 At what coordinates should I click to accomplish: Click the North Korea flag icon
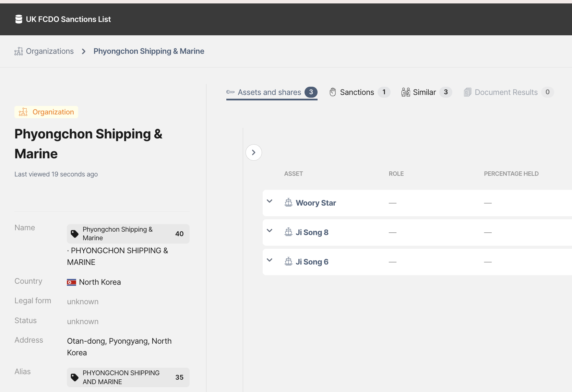pos(71,282)
